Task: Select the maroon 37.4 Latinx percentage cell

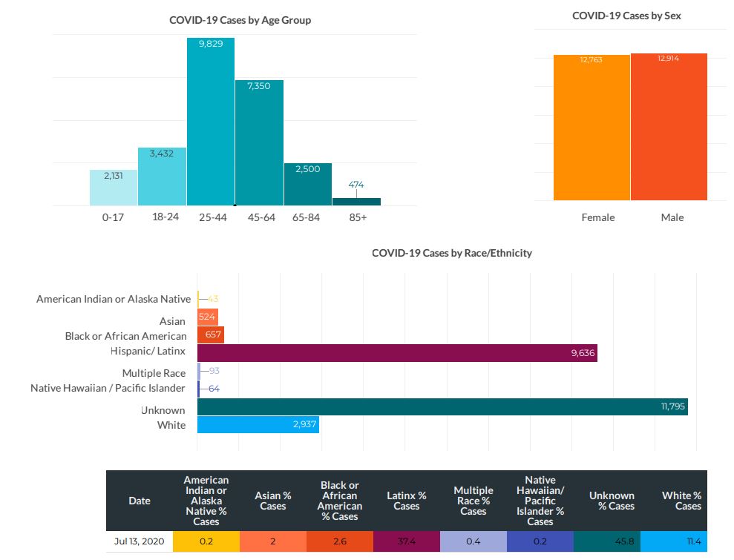Action: [407, 541]
